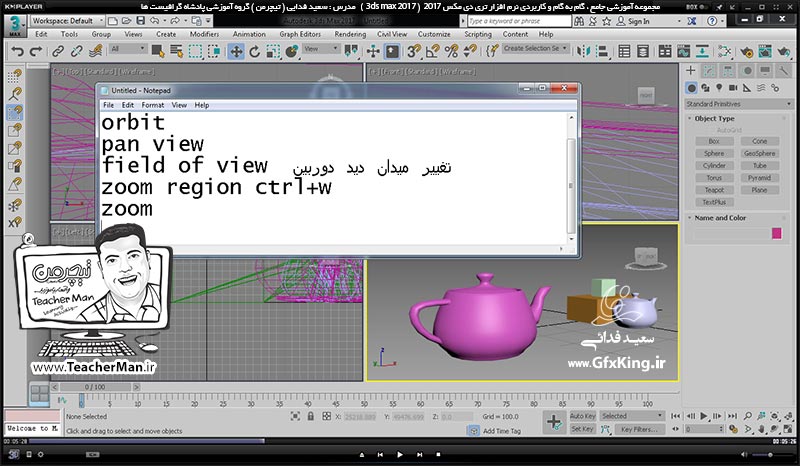Screen dimensions: 800x466
Task: Click Key Filters button
Action: [x=639, y=430]
